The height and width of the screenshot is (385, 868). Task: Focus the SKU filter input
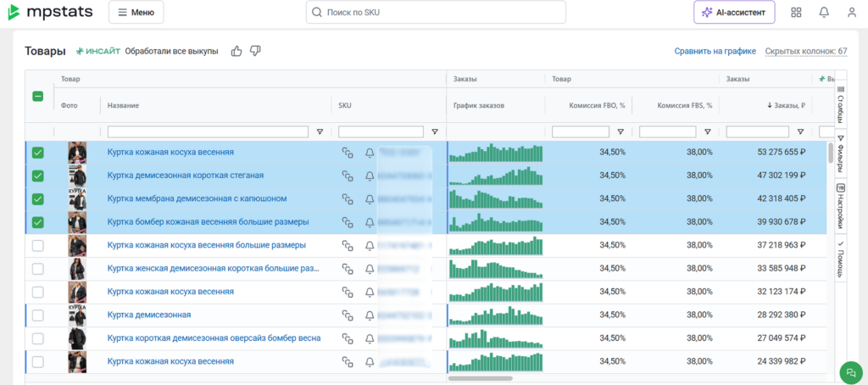point(381,131)
